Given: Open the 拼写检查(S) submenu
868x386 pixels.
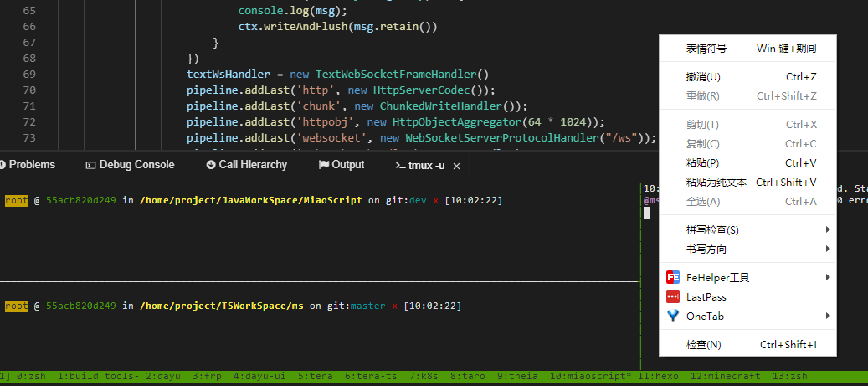Looking at the screenshot, I should (x=747, y=229).
